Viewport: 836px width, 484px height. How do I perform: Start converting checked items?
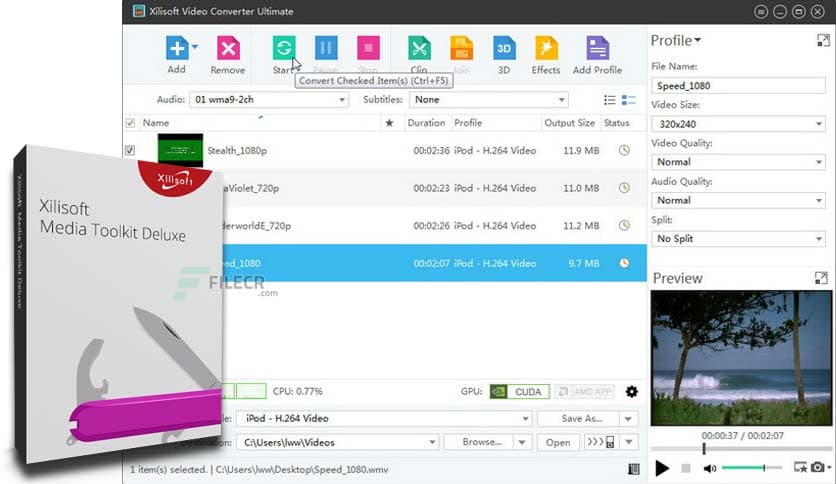[284, 48]
